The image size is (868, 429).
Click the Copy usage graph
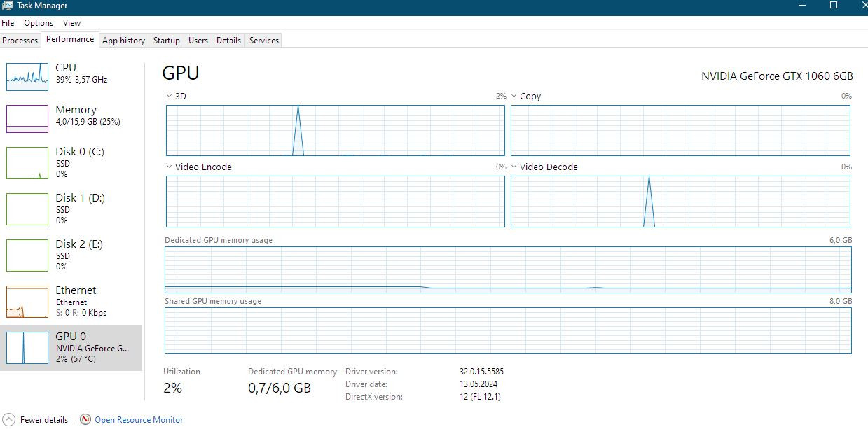click(680, 130)
